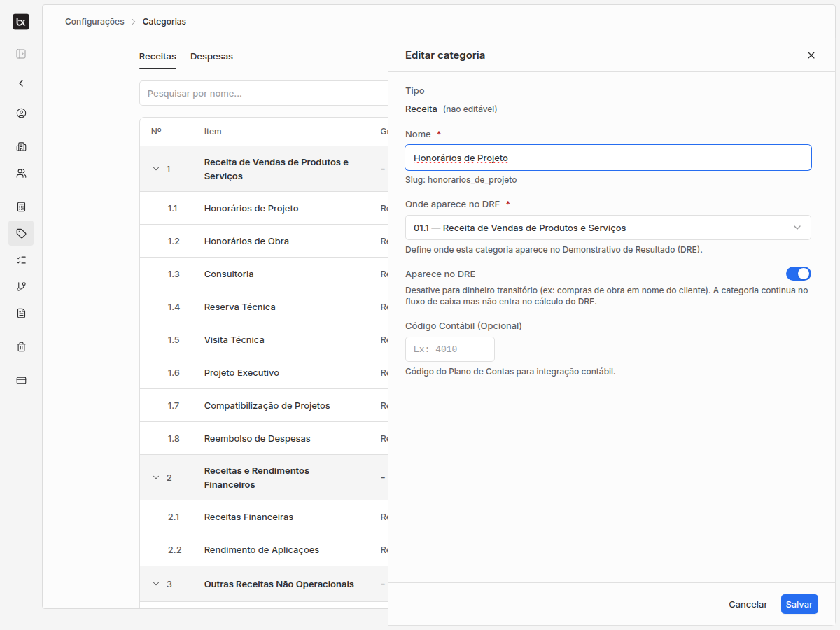Open the user profile icon in sidebar
The image size is (840, 630).
click(21, 113)
